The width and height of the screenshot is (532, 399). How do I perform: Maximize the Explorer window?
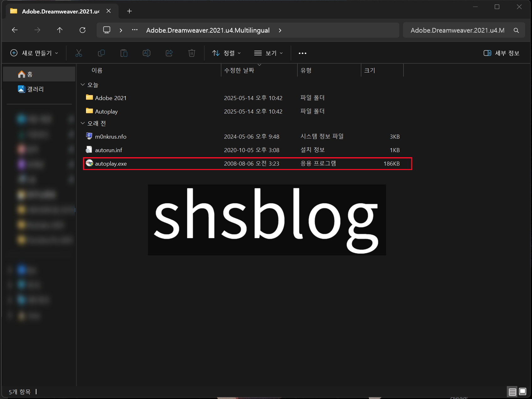click(497, 7)
